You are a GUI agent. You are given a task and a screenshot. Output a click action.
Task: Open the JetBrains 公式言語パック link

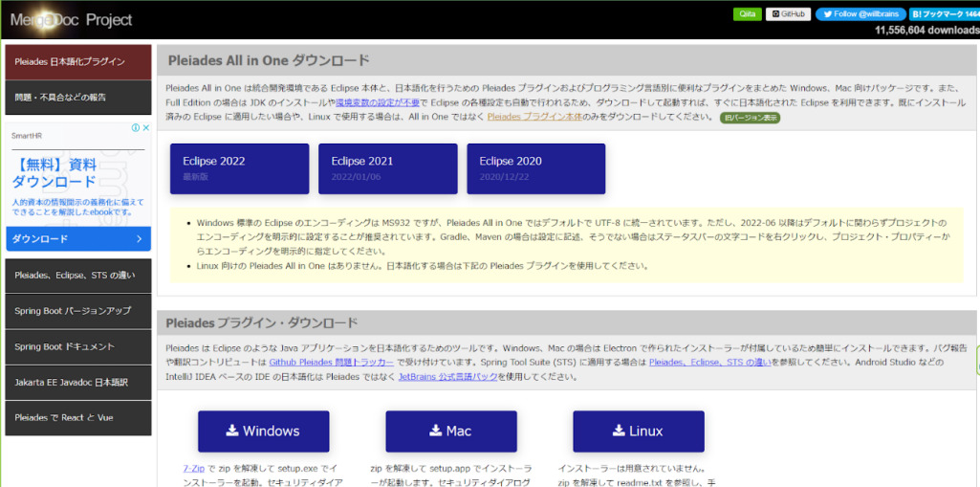pyautogui.click(x=448, y=377)
